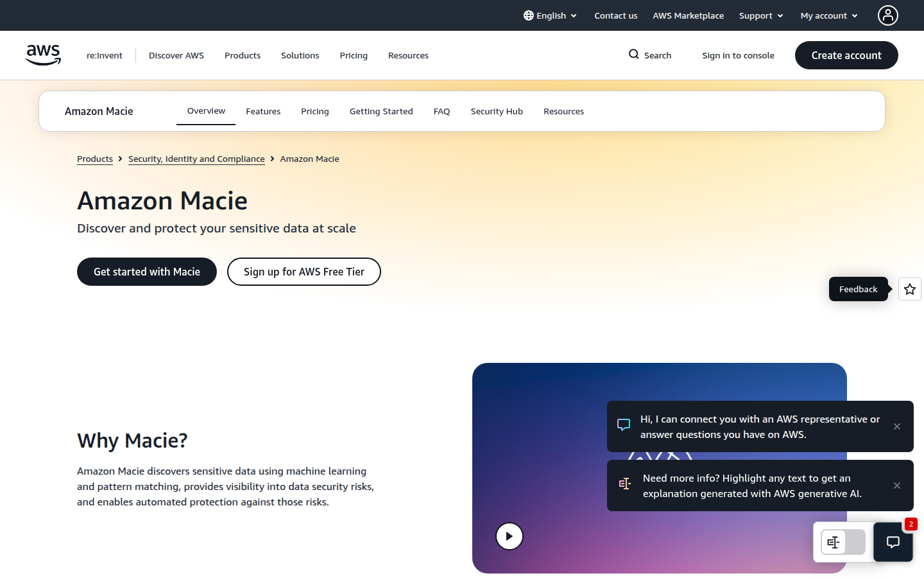Screen dimensions: 924x578
Task: Open the user profile icon
Action: pos(888,15)
